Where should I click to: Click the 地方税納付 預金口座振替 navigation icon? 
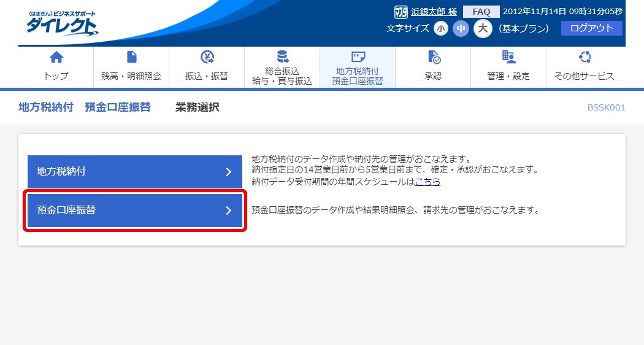(x=358, y=58)
